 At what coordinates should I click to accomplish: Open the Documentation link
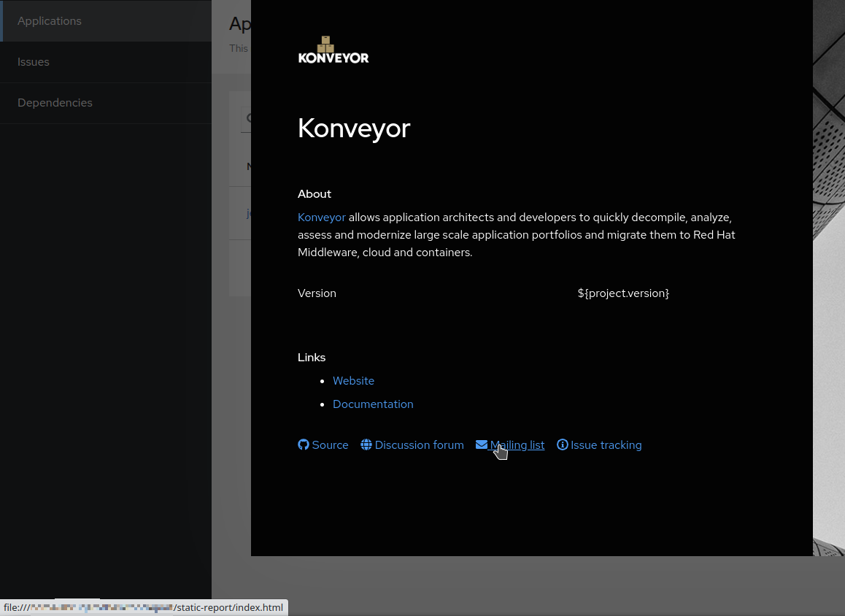[x=373, y=404]
